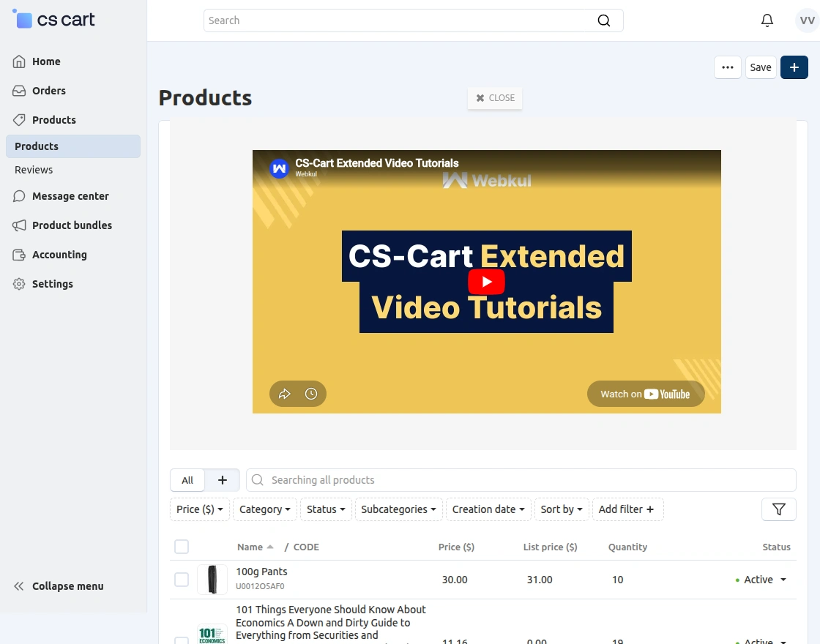Click the video share arrow icon
The height and width of the screenshot is (644, 820).
coord(285,394)
